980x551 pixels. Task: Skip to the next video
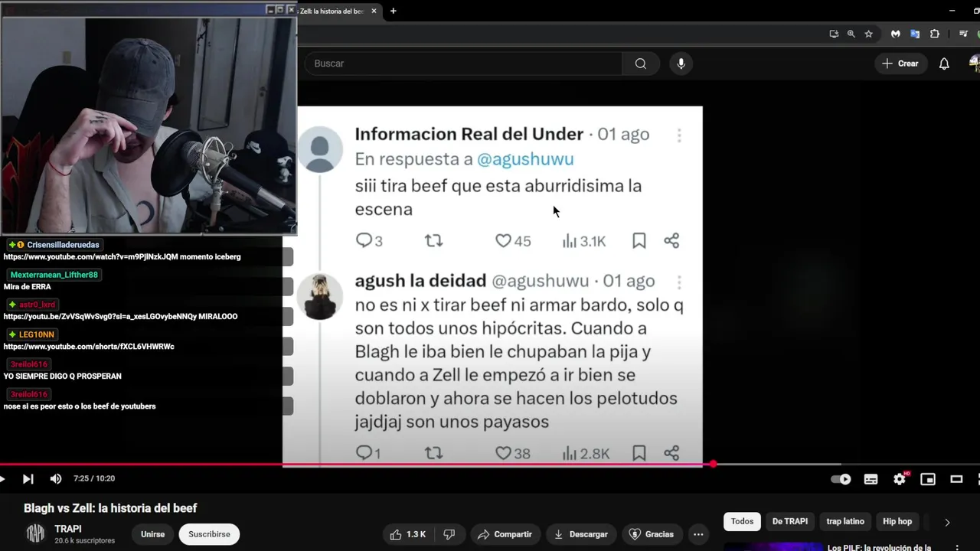pos(28,479)
